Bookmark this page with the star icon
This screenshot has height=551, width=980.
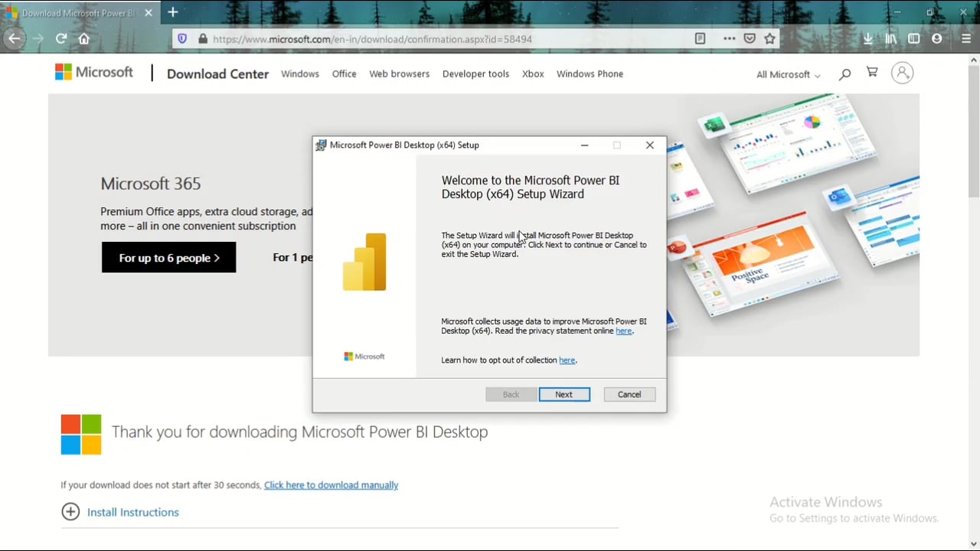coord(769,38)
